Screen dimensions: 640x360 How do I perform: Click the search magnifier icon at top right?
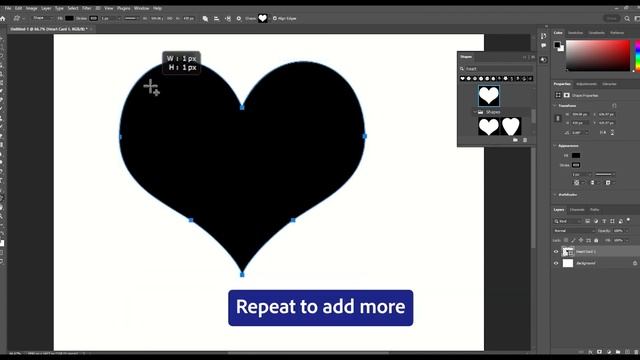pyautogui.click(x=627, y=18)
